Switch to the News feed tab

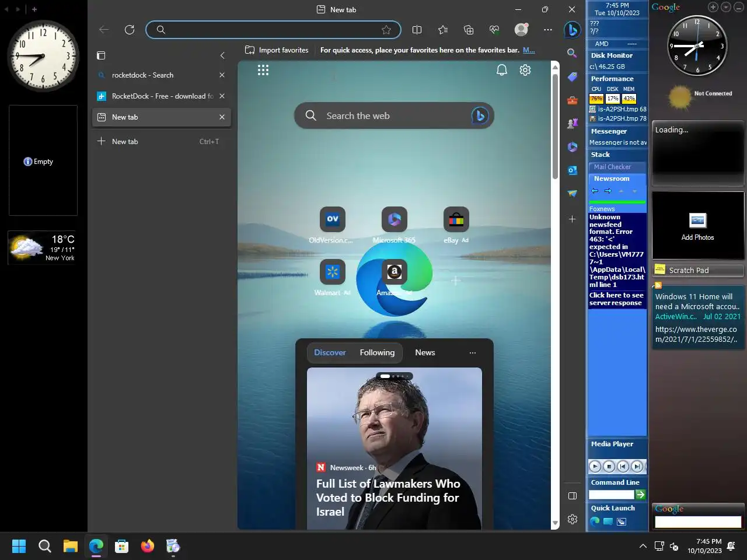tap(425, 352)
